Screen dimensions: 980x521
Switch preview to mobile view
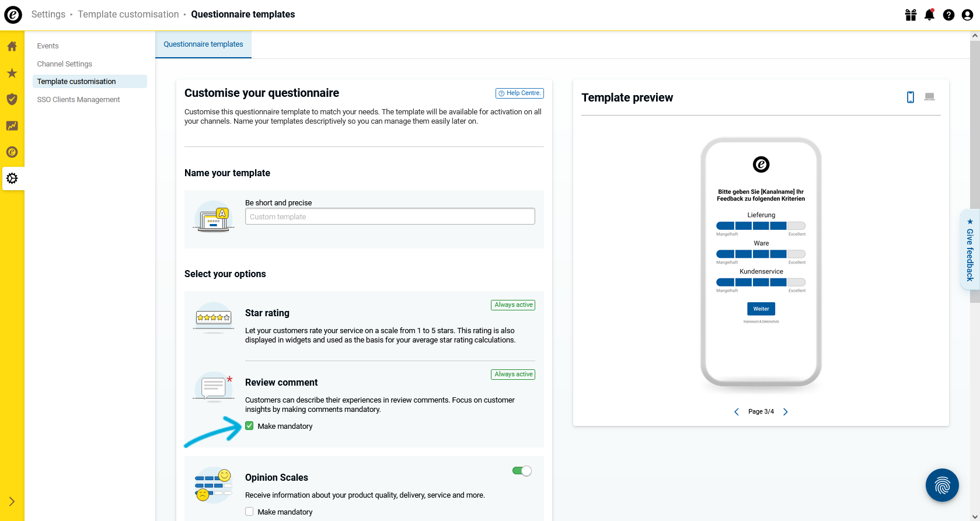[910, 97]
